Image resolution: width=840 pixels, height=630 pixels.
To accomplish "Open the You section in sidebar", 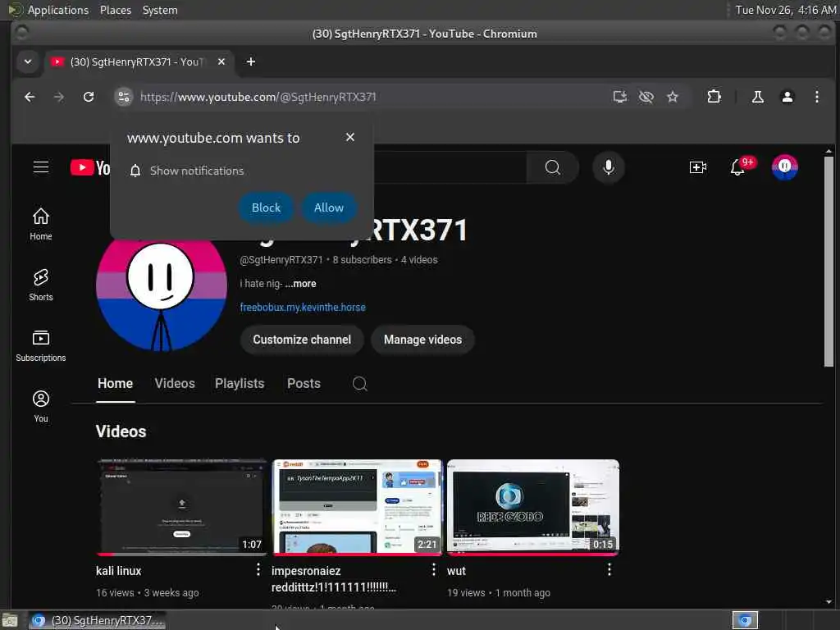I will click(41, 407).
